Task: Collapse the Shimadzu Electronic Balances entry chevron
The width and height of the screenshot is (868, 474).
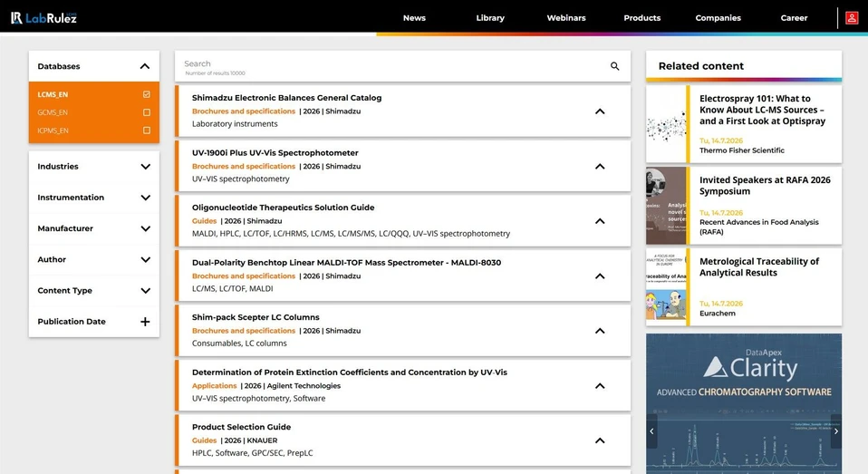Action: click(x=600, y=111)
